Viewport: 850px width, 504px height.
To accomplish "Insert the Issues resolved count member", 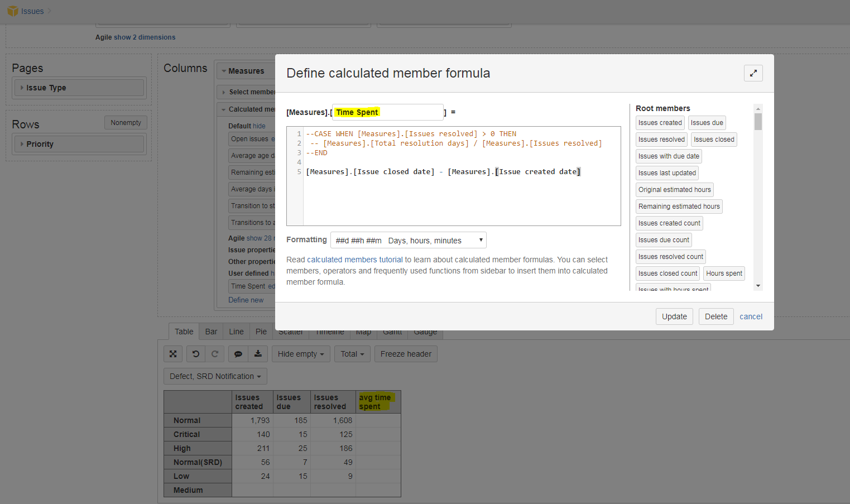I will pyautogui.click(x=671, y=257).
